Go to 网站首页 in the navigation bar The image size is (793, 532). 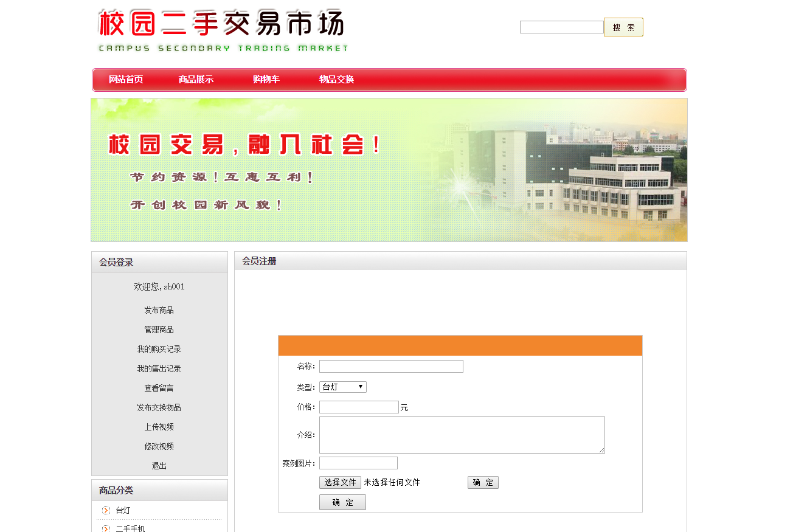126,80
